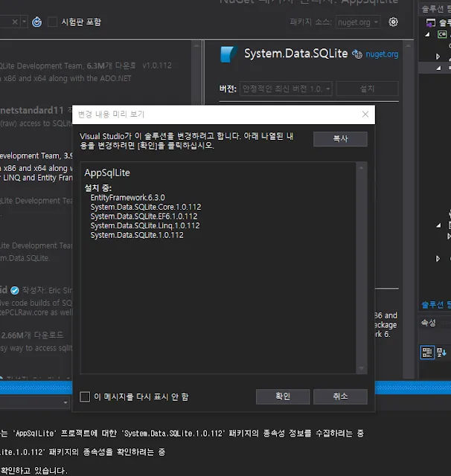
Task: Click the AppSqlLite project heading in dialog
Action: pos(107,173)
